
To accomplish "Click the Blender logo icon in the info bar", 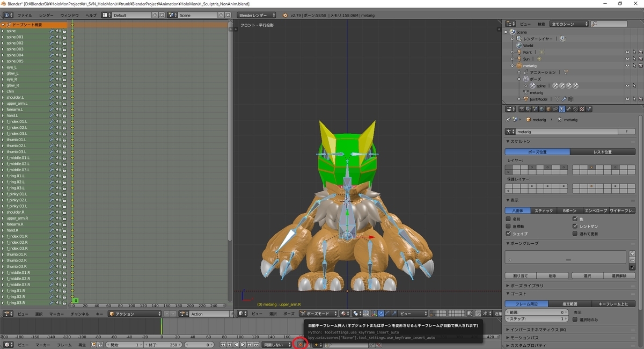I will click(x=286, y=16).
